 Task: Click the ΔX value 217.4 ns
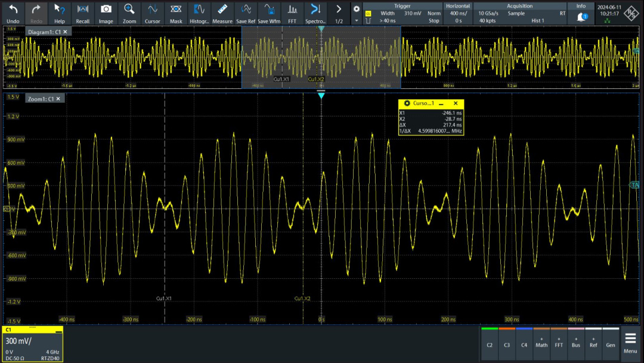(452, 125)
